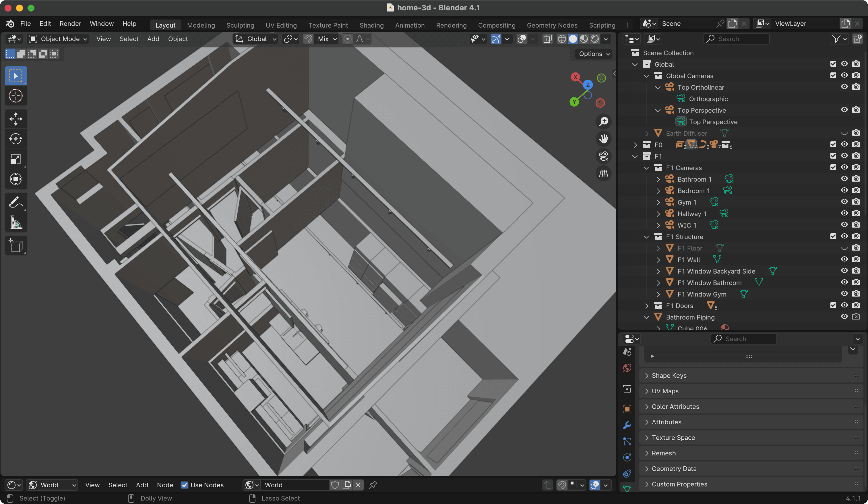The height and width of the screenshot is (504, 868).
Task: Toggle camera view in the viewport
Action: 603,156
